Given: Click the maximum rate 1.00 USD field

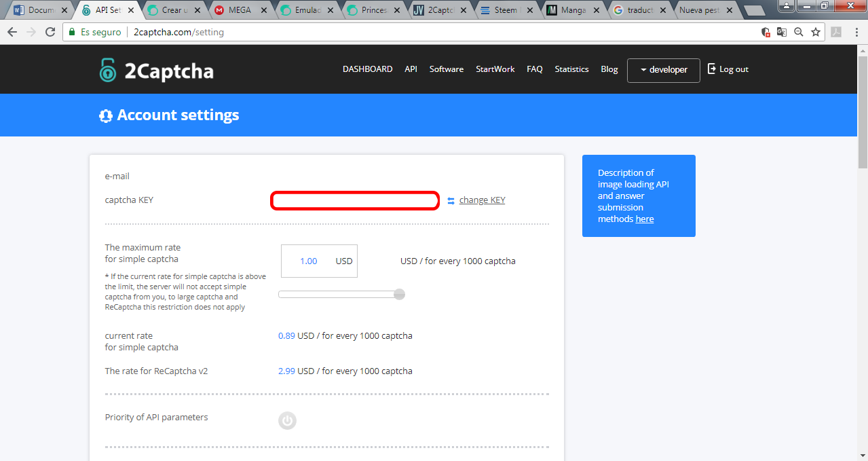Looking at the screenshot, I should pyautogui.click(x=319, y=261).
